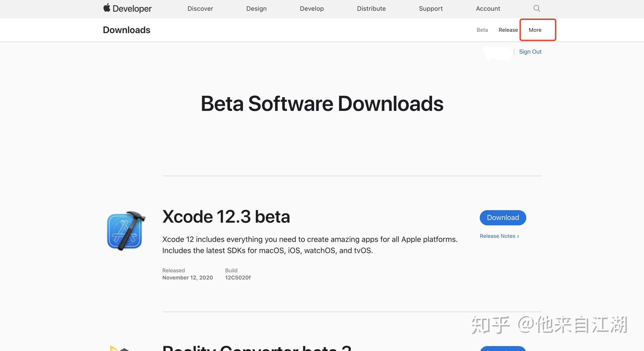Open the Account page
The height and width of the screenshot is (351, 644).
coord(488,8)
